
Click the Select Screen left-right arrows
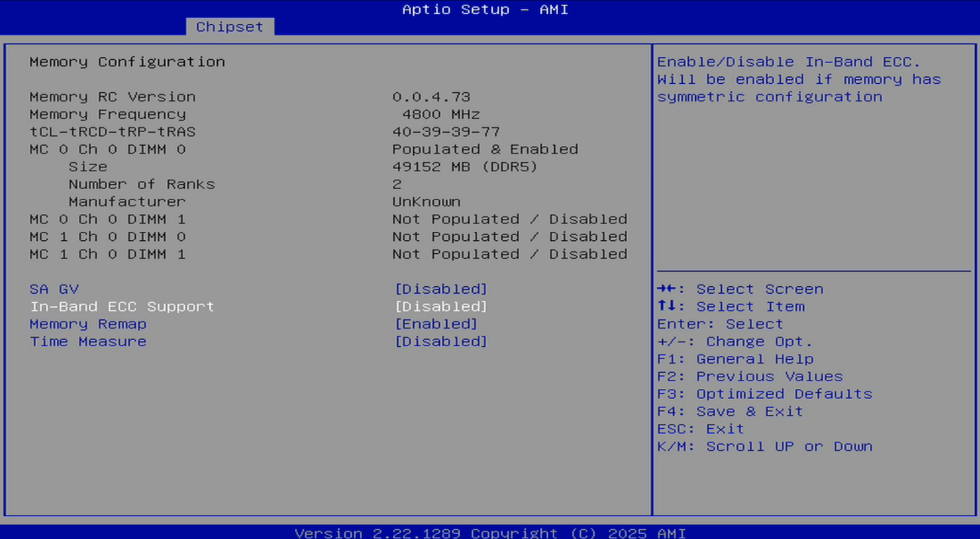[667, 289]
